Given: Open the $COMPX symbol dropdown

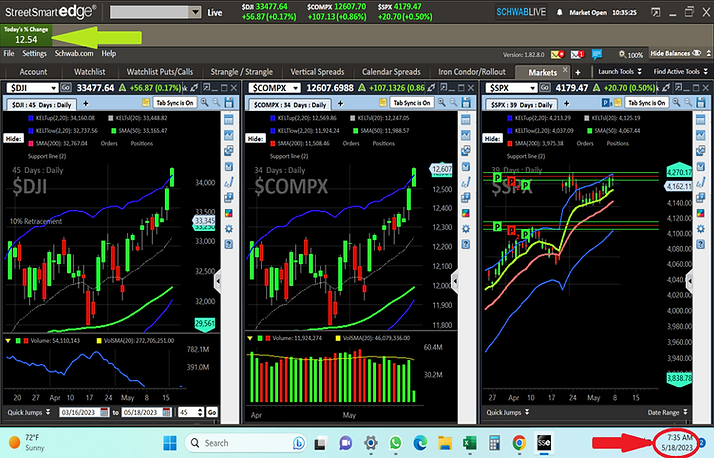Looking at the screenshot, I should 296,88.
